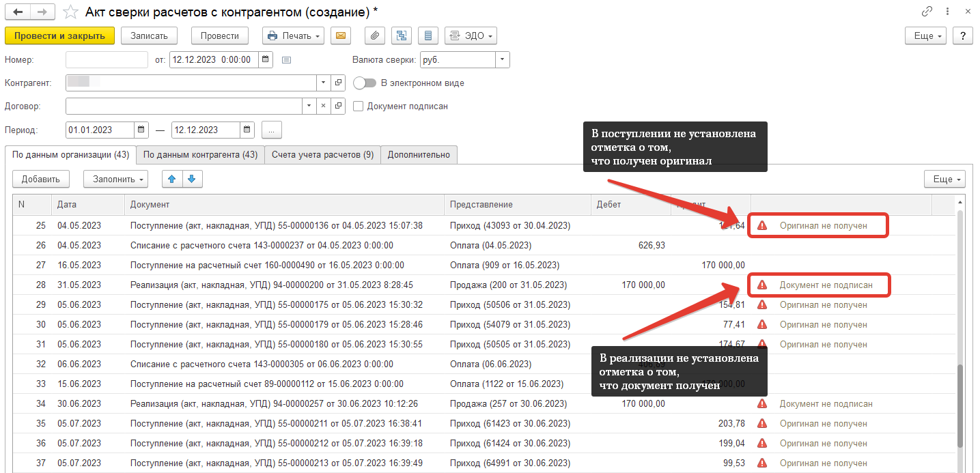
Task: Open the 'Дополнительно' tab
Action: pyautogui.click(x=419, y=155)
